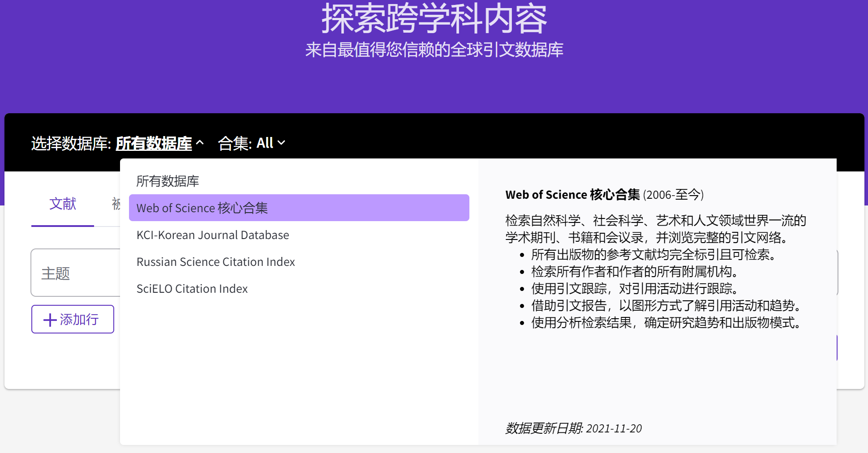This screenshot has width=868, height=453.
Task: Click the 探索跨学科内容 heading
Action: tap(434, 19)
